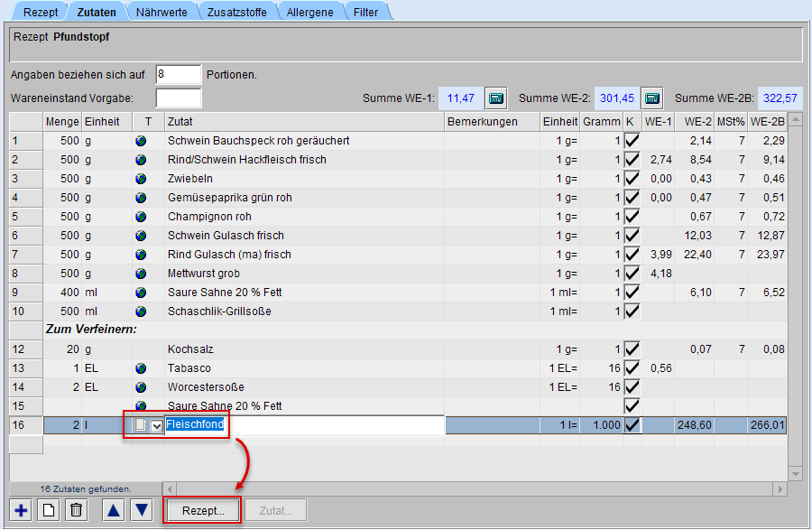Click the vertical scrollbar up arrow
812x530 pixels.
click(x=796, y=120)
